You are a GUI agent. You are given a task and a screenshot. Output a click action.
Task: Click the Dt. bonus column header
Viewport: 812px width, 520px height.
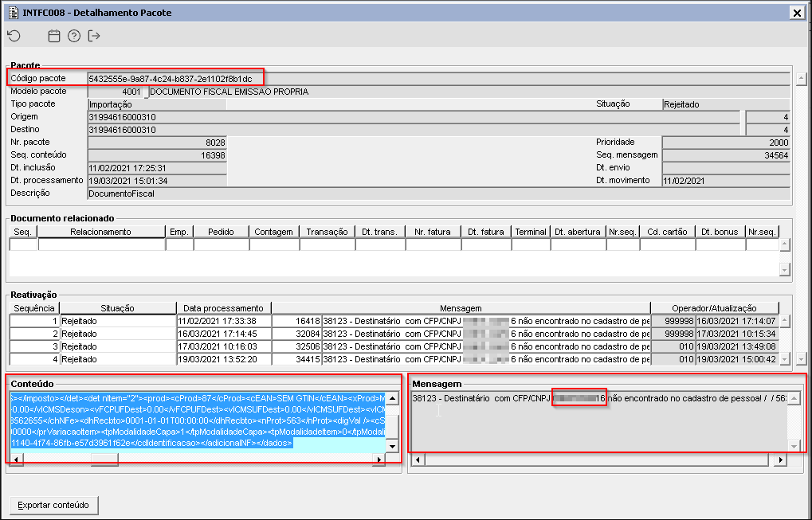[x=720, y=232]
